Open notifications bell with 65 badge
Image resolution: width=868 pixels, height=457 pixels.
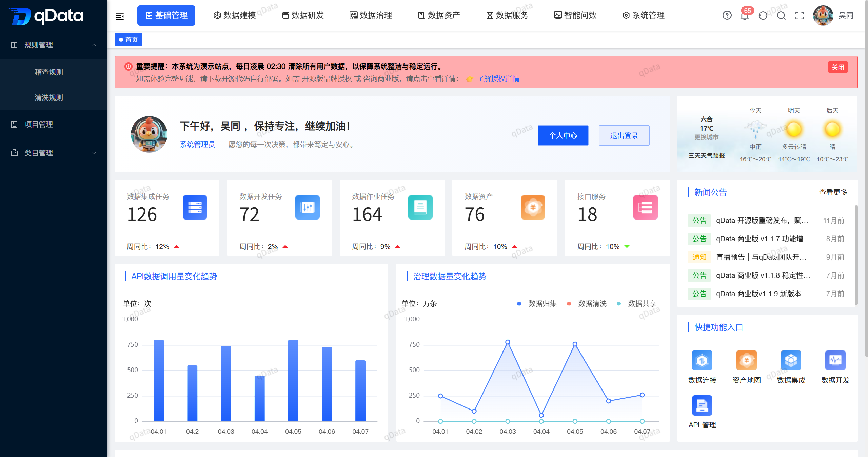pos(745,15)
